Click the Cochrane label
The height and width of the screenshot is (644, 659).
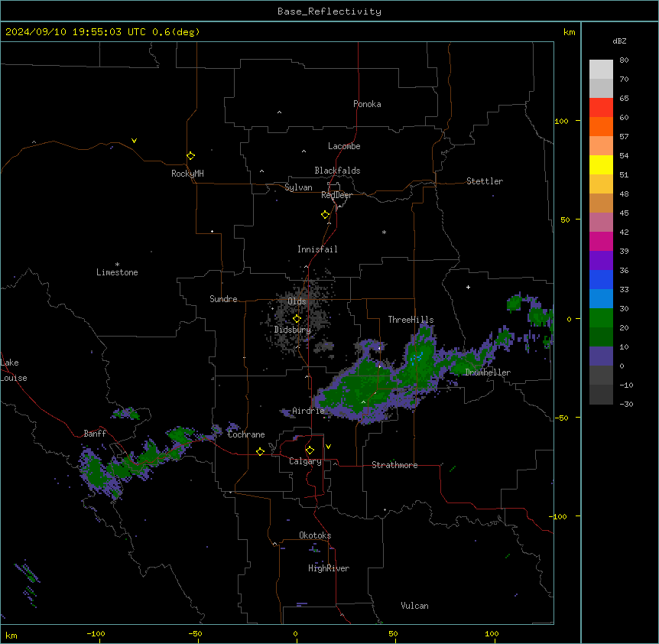pos(246,434)
